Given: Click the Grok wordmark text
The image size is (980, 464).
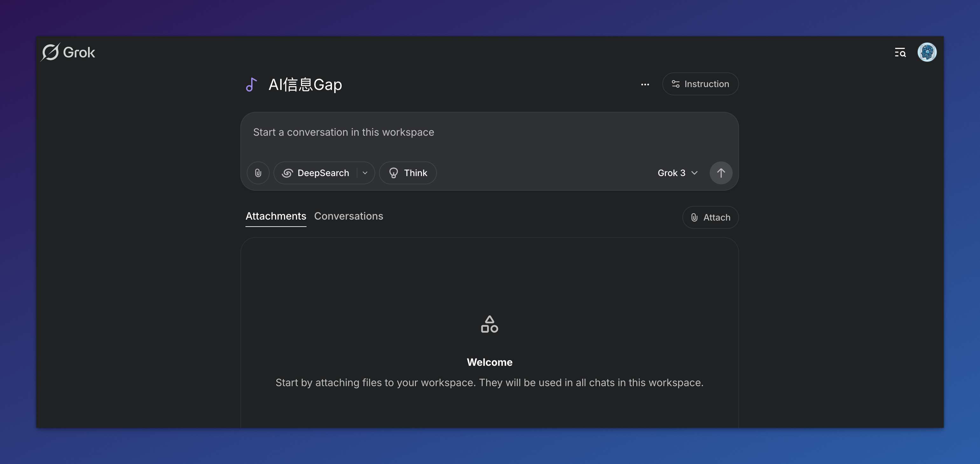Looking at the screenshot, I should tap(79, 52).
